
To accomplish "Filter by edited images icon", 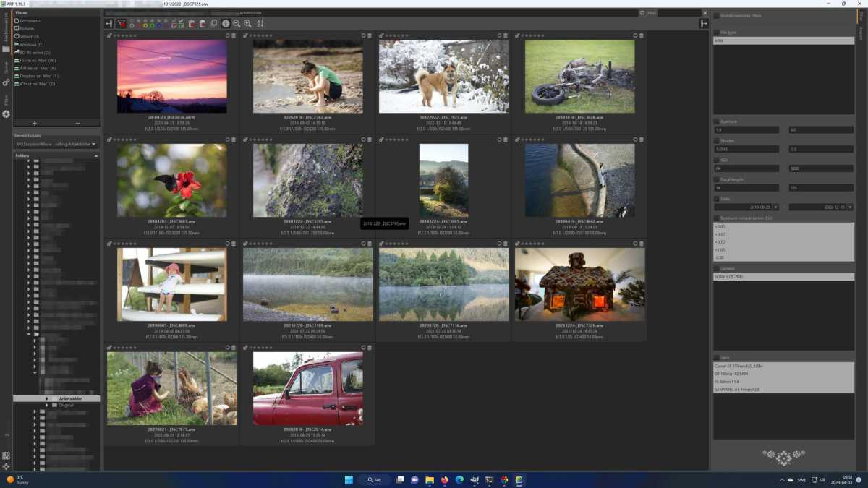I will 181,24.
